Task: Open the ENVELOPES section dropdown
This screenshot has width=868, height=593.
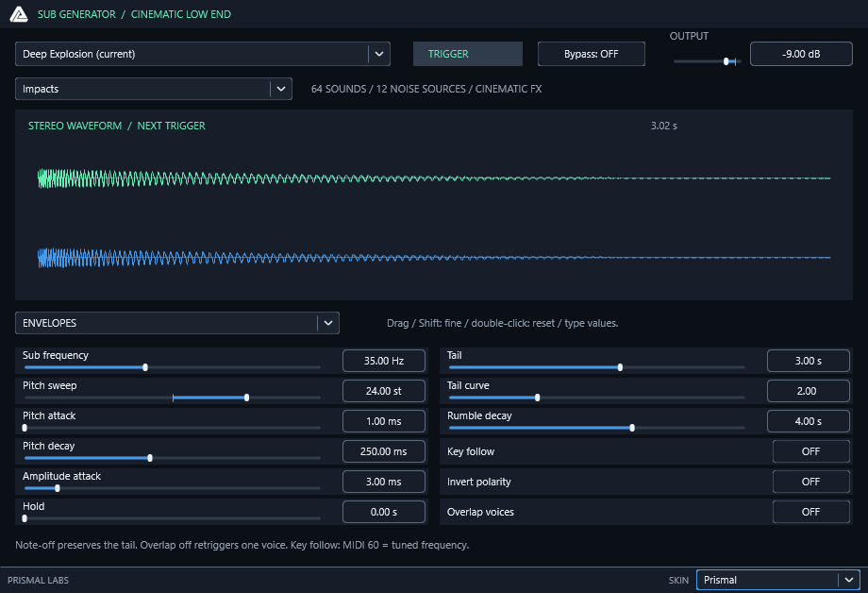Action: [177, 323]
